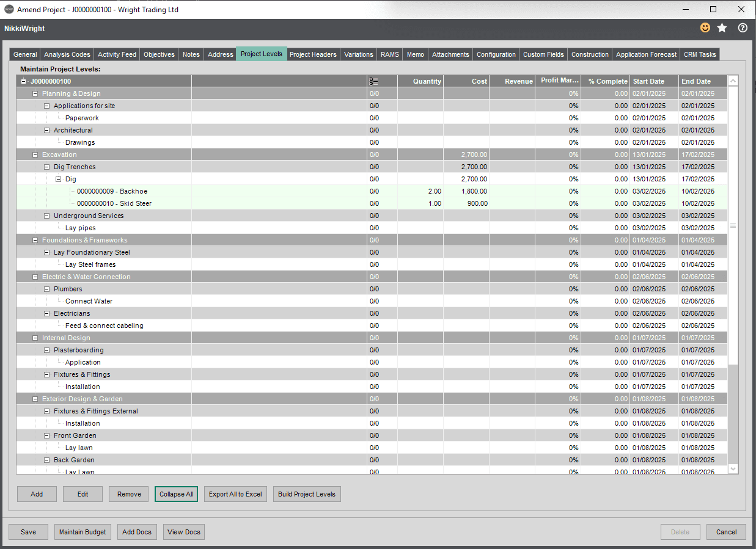Open Maintain Budget

(83, 532)
